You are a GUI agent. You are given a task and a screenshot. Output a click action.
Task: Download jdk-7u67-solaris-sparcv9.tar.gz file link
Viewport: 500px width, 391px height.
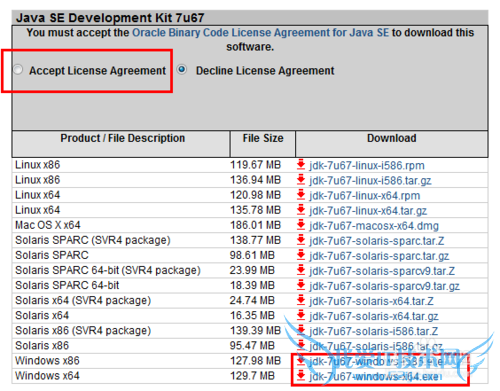[384, 286]
